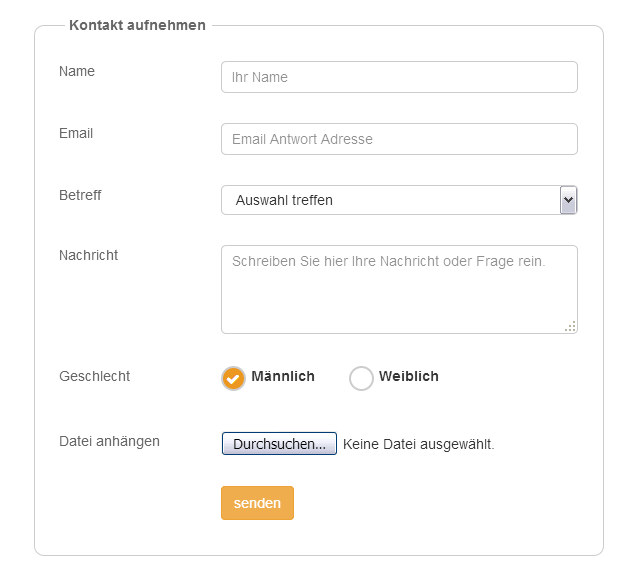Click the Name input field
Viewport: 637px width, 564px height.
pyautogui.click(x=399, y=77)
